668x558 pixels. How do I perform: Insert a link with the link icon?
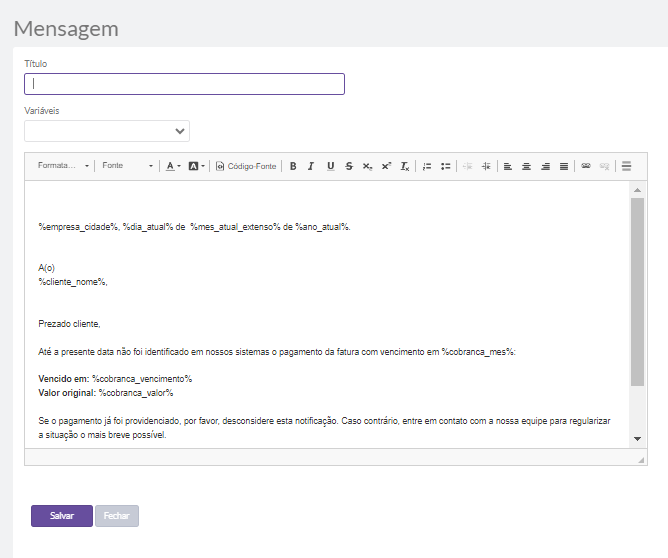click(x=586, y=166)
